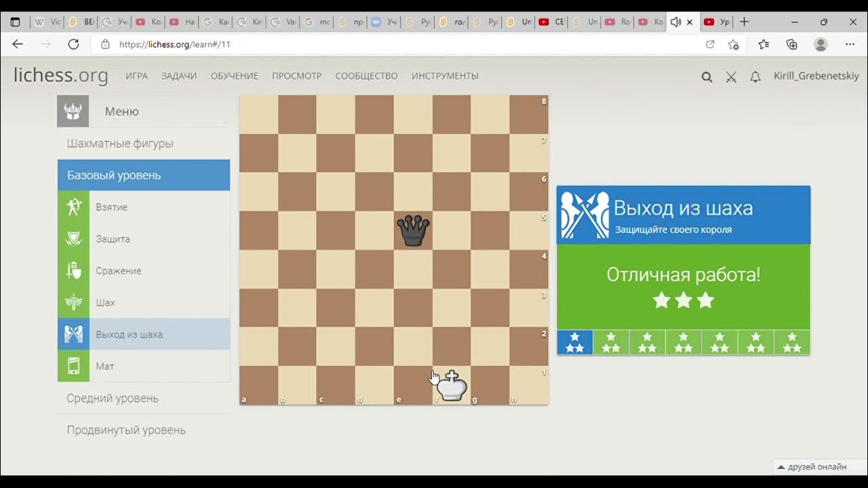Expand Продвинутый уровень section
The image size is (868, 488).
tap(144, 430)
